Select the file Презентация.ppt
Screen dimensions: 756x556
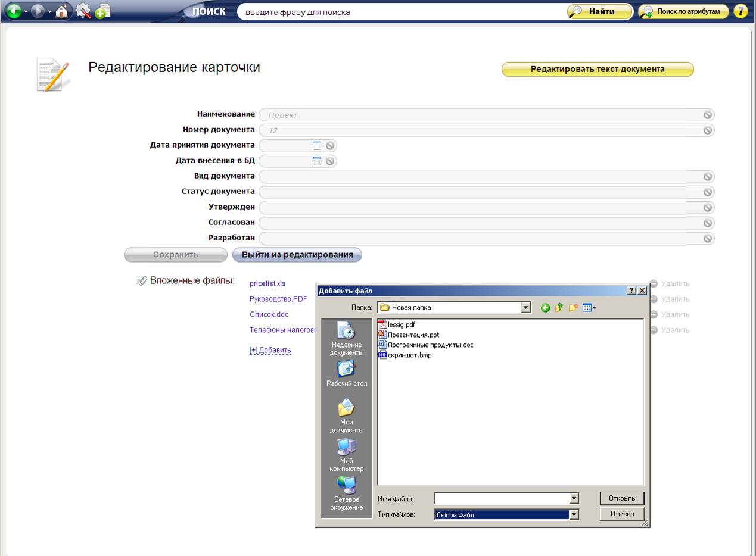[413, 335]
